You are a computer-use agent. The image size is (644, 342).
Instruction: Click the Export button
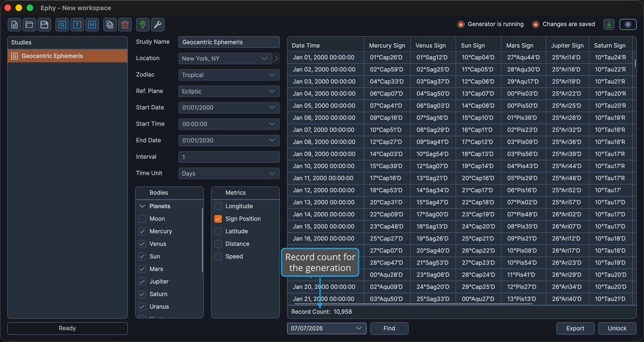575,328
